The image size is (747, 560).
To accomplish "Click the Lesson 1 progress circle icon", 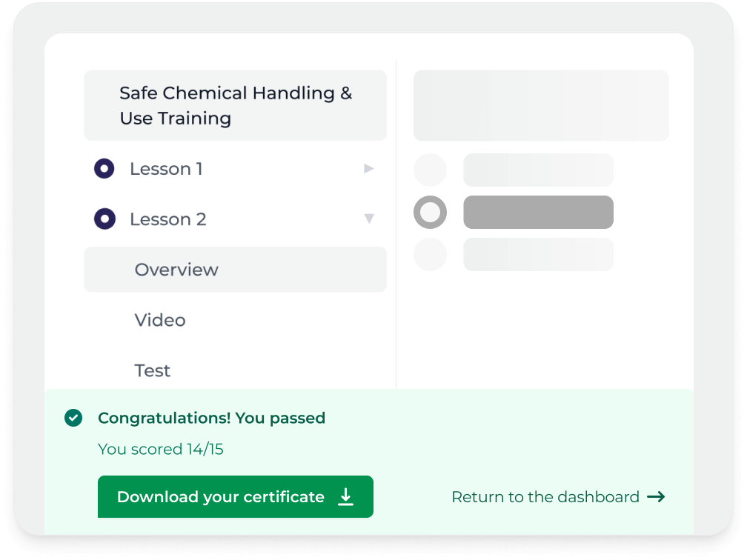I will click(x=104, y=169).
